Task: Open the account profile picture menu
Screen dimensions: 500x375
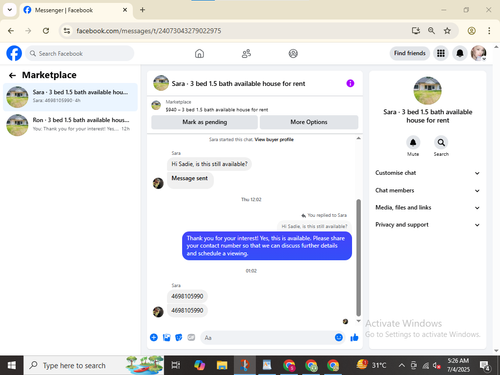Action: (479, 53)
